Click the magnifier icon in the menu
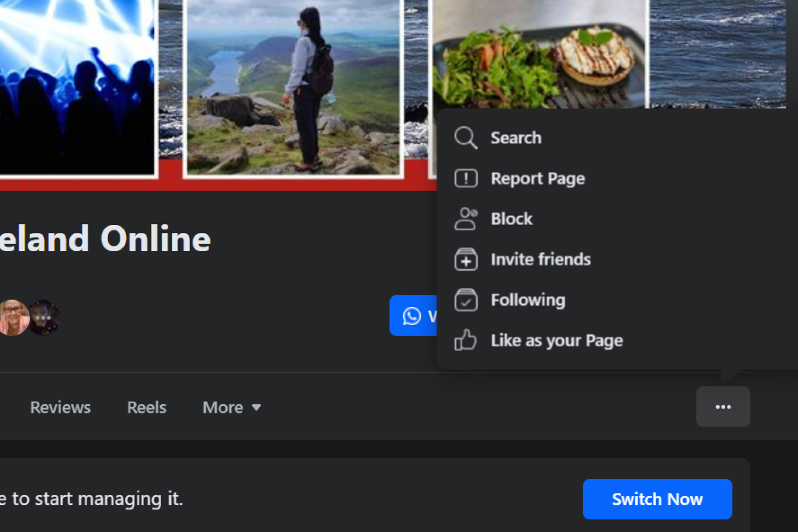Viewport: 798px width, 532px height. 465,138
